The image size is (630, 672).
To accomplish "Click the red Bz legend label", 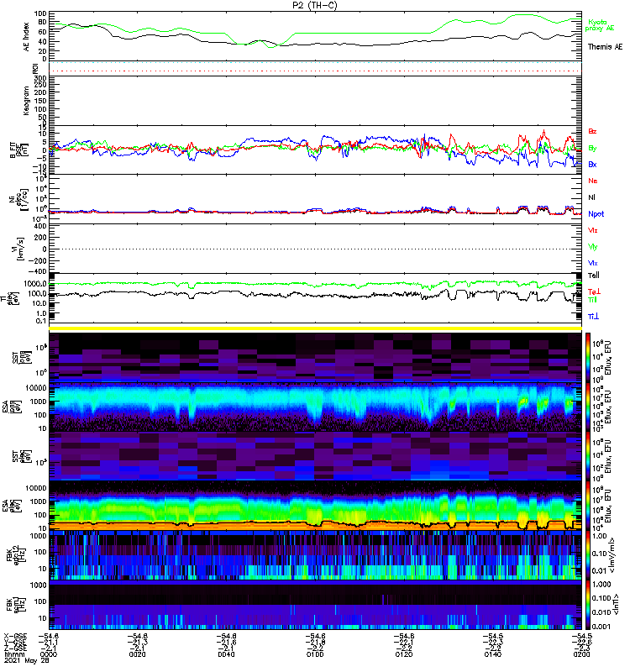I will pyautogui.click(x=592, y=132).
